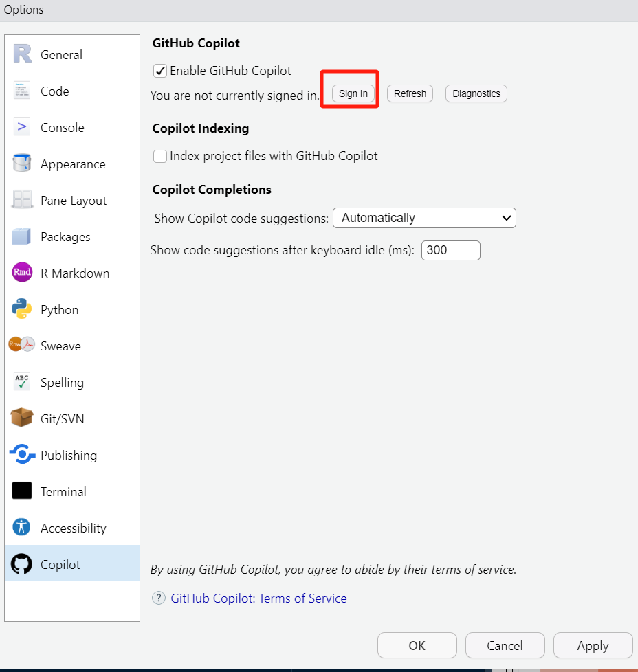This screenshot has width=638, height=672.
Task: Go to Publishing options
Action: [x=72, y=455]
